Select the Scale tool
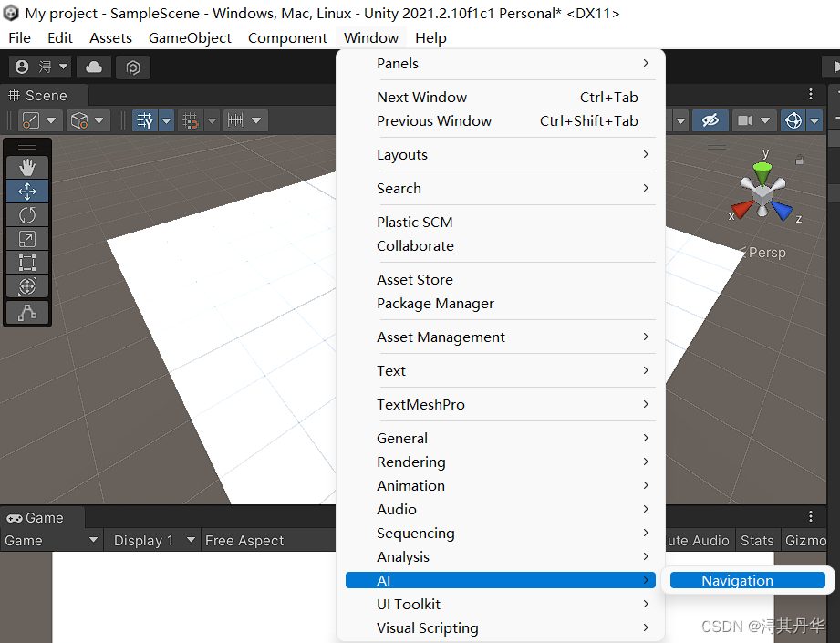 coord(27,238)
